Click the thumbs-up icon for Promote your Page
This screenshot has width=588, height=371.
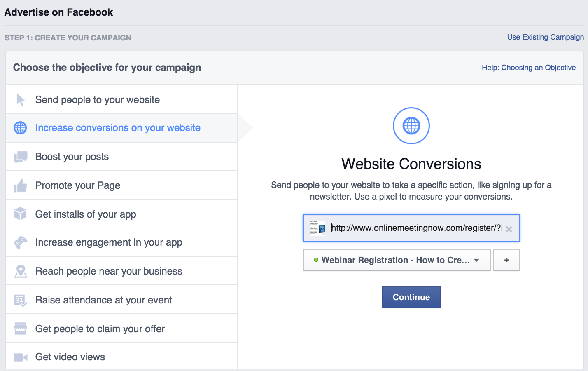pyautogui.click(x=20, y=186)
